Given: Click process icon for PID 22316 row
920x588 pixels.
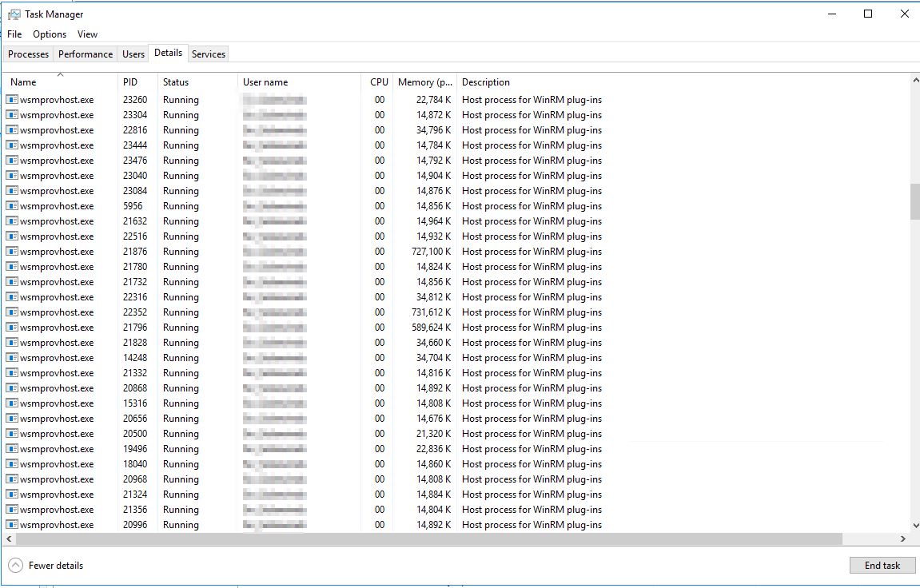Looking at the screenshot, I should (12, 297).
